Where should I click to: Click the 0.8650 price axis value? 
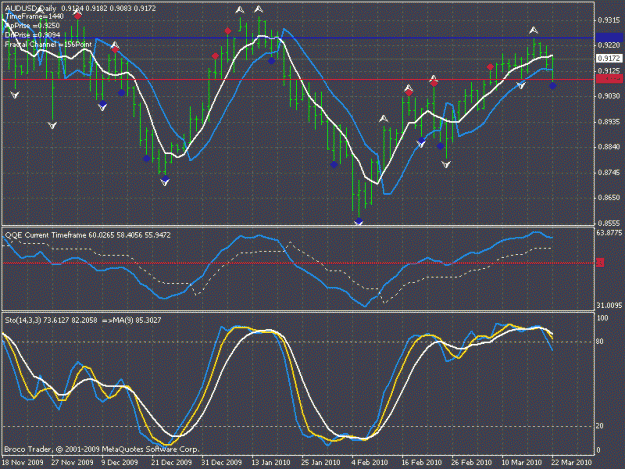609,197
